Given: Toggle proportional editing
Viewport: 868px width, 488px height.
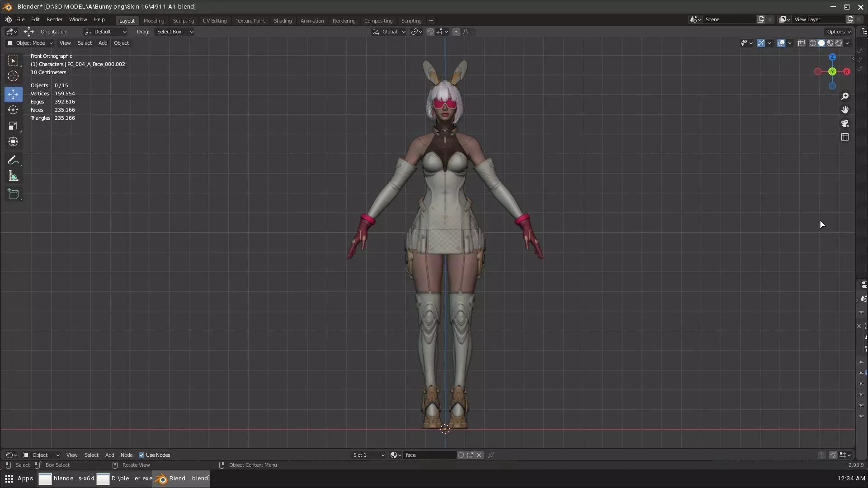Looking at the screenshot, I should (456, 32).
